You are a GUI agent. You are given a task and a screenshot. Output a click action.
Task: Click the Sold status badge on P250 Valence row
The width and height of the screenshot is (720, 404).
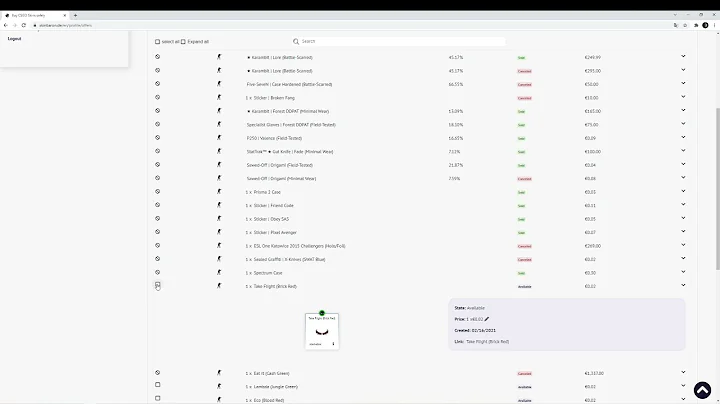[521, 139]
